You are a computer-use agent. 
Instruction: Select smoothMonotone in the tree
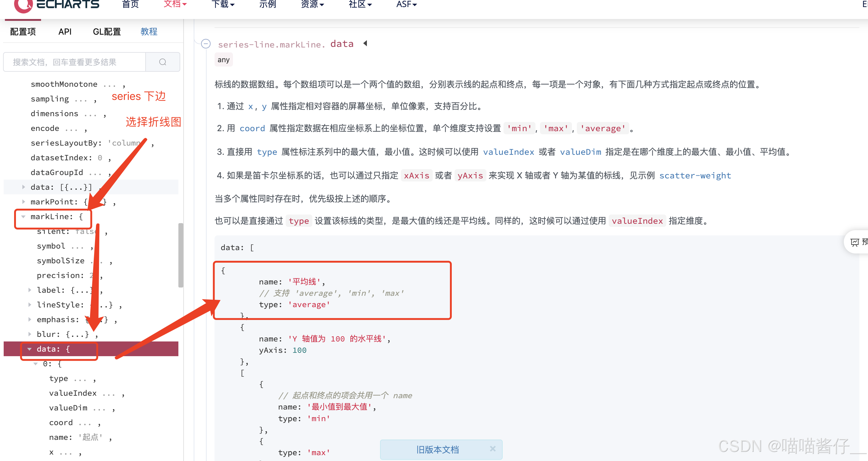64,84
